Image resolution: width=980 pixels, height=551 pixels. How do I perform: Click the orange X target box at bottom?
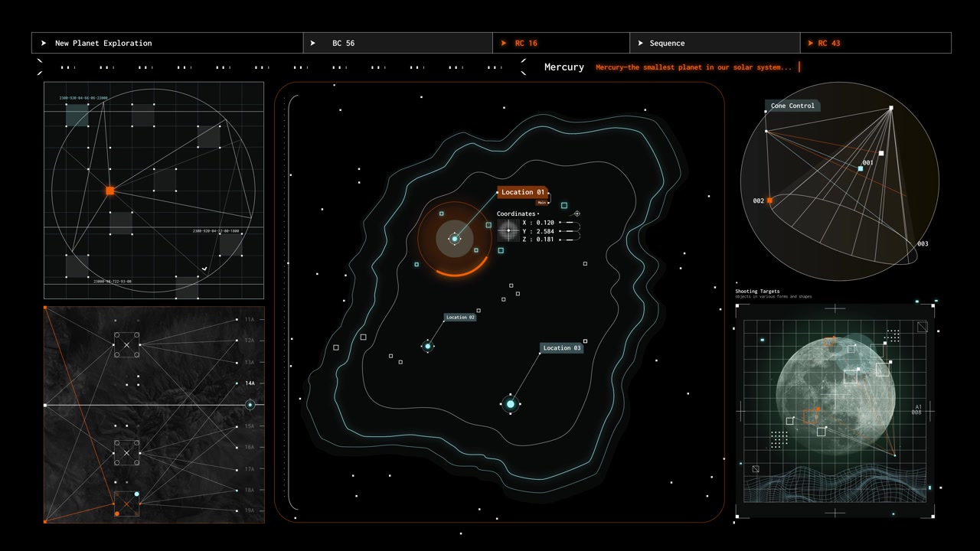coord(127,504)
